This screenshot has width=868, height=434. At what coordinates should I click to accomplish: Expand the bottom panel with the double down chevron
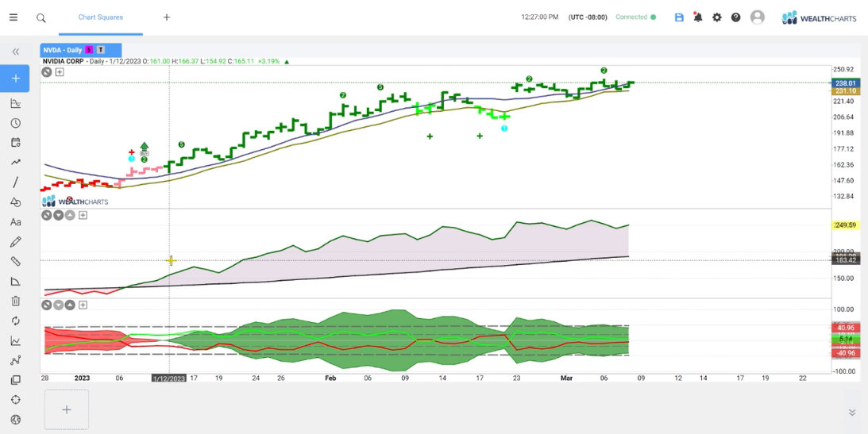[x=852, y=413]
